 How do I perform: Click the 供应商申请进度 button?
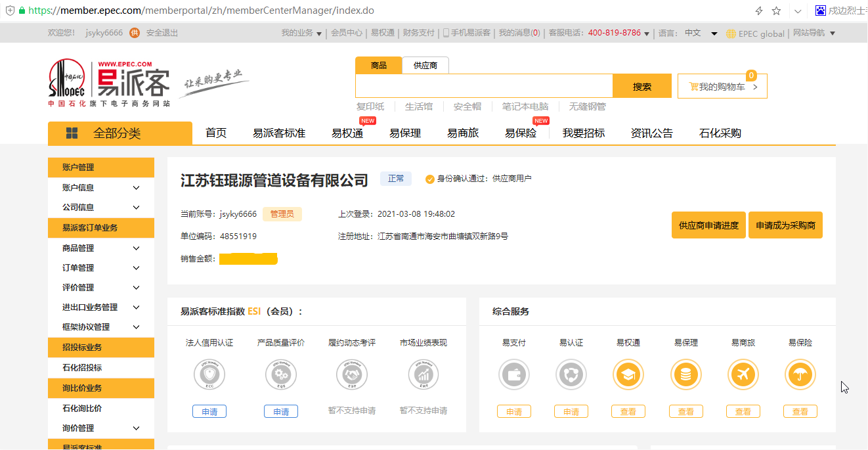click(708, 225)
